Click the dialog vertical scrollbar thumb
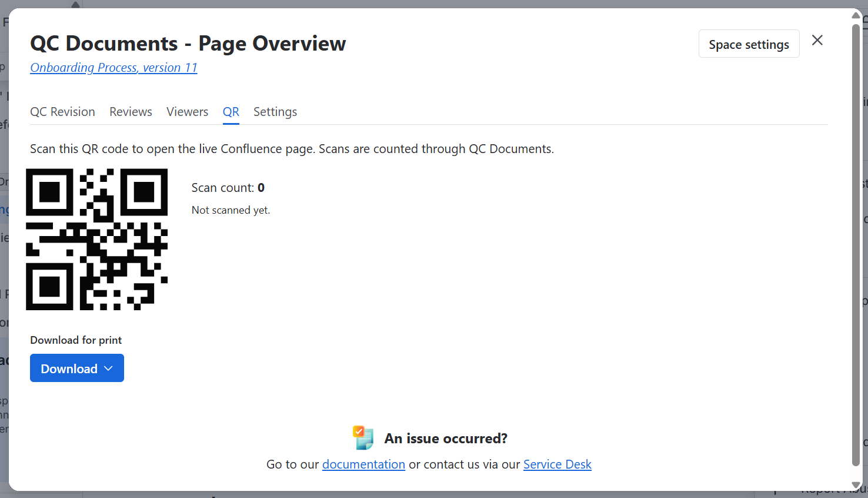 click(x=856, y=244)
